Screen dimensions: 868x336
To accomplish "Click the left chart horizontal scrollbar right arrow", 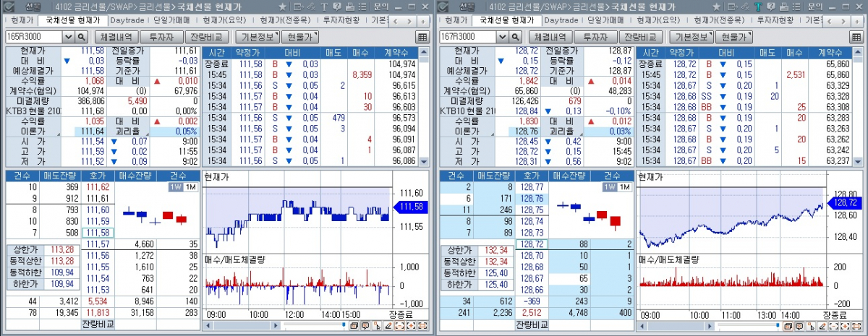I will click(276, 326).
